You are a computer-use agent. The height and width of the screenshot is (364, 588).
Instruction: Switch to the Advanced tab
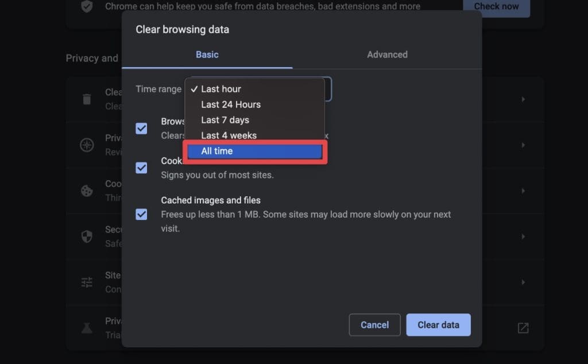[x=387, y=55]
